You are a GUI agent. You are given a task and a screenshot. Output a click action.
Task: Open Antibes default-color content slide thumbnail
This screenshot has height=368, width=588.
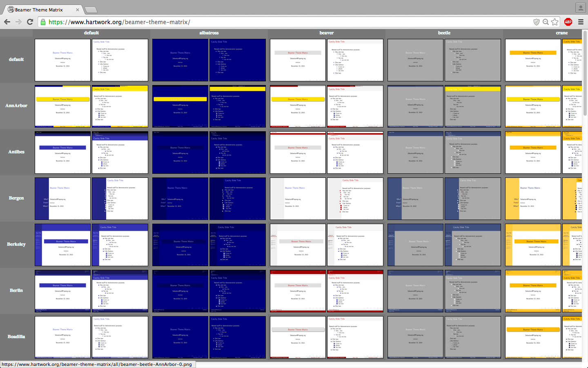click(x=120, y=153)
